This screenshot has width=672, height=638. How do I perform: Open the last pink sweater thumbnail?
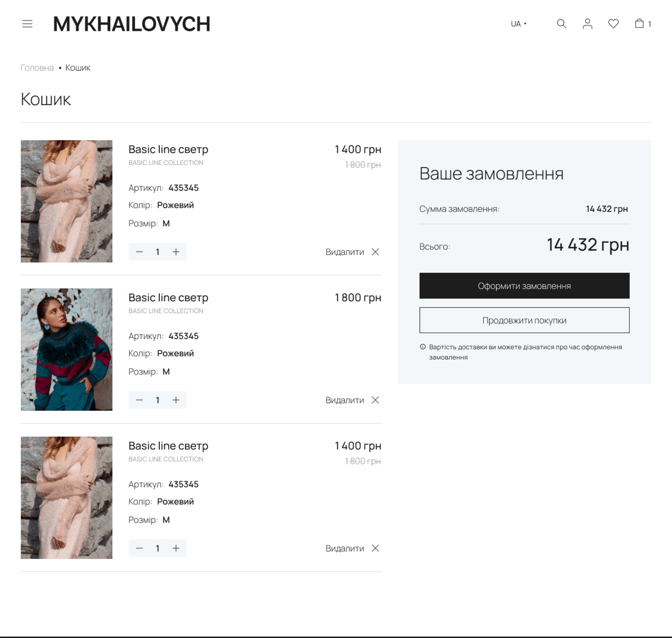[67, 498]
